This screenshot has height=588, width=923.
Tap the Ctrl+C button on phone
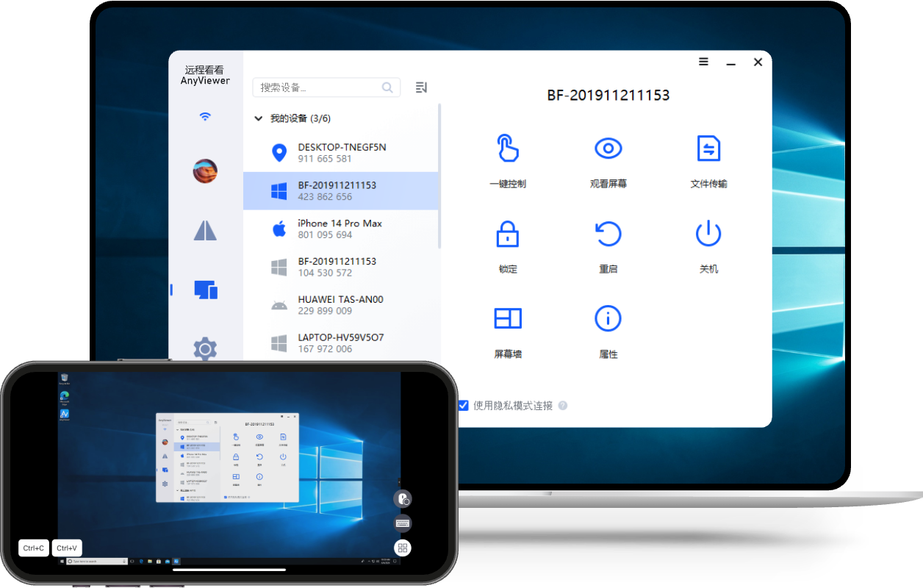34,548
